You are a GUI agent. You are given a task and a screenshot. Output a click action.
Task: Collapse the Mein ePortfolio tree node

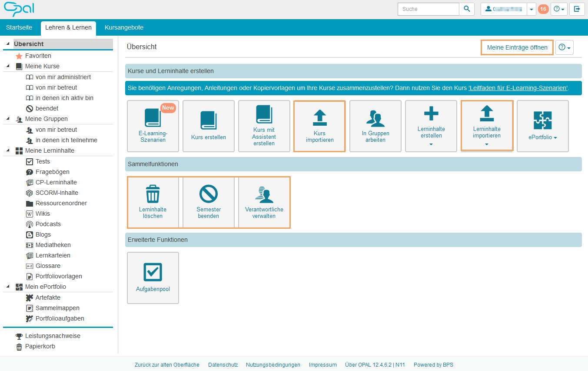[8, 287]
